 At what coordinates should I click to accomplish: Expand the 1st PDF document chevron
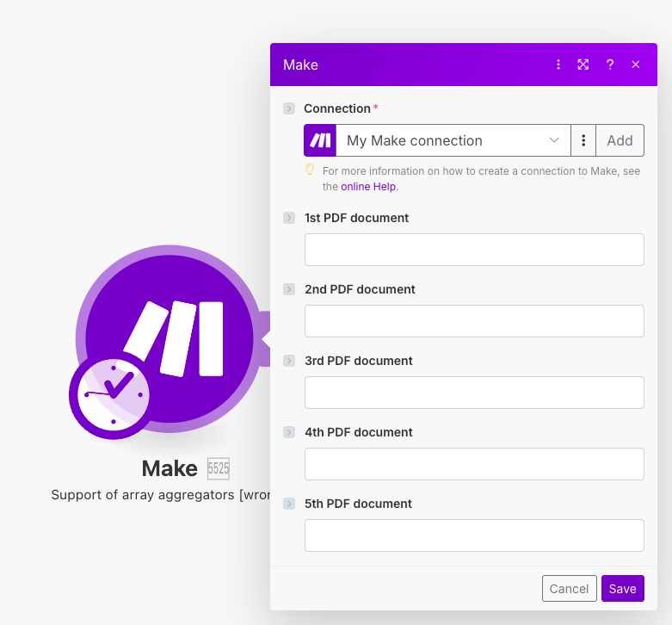[x=289, y=218]
